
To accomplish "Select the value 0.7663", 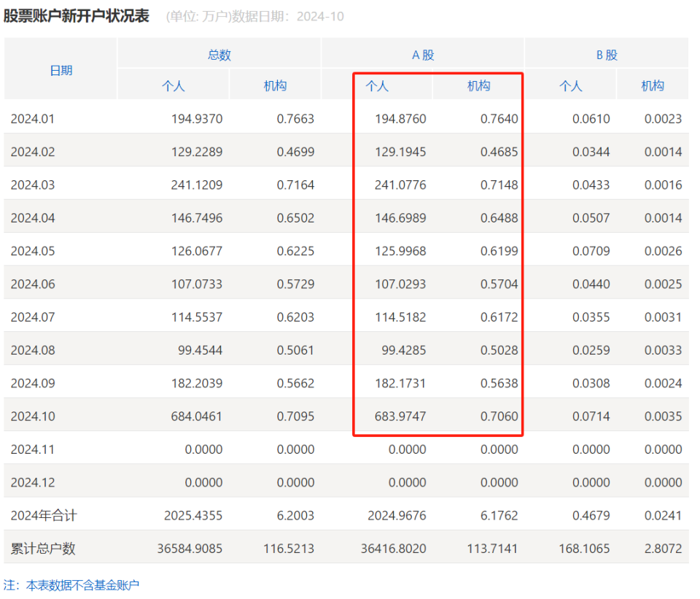I will coord(295,119).
